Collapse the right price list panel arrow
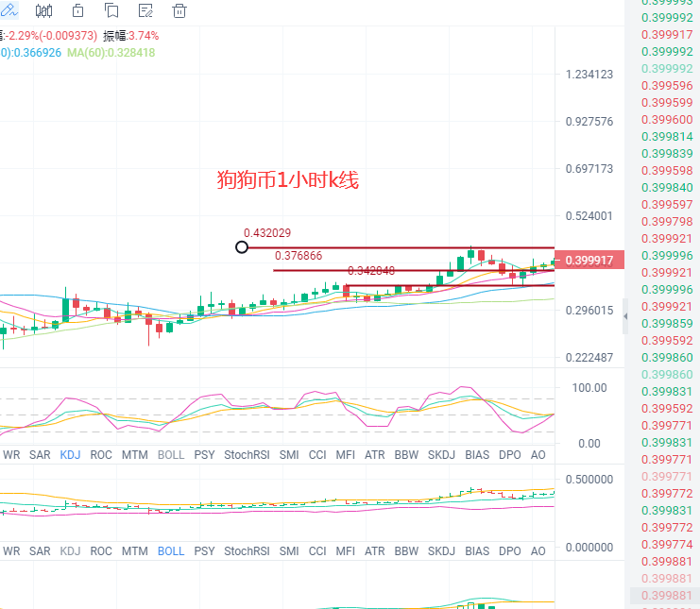This screenshot has height=609, width=700. [624, 321]
